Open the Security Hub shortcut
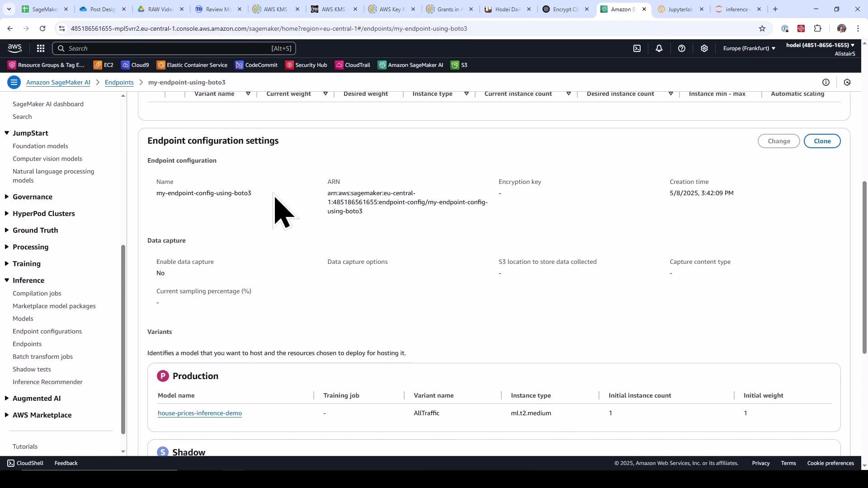868x488 pixels. coord(306,65)
